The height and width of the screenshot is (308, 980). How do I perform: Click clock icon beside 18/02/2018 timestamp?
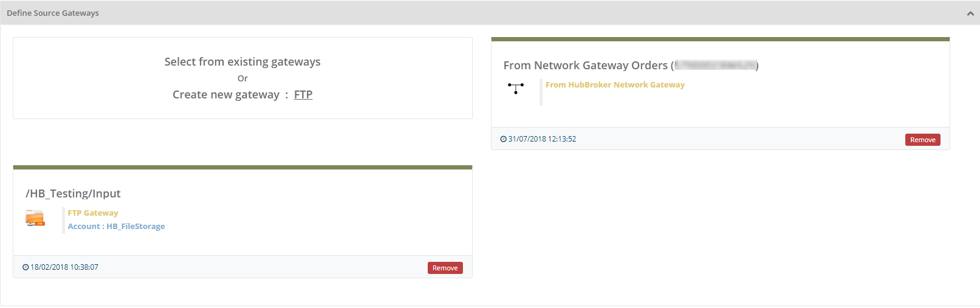pyautogui.click(x=26, y=267)
